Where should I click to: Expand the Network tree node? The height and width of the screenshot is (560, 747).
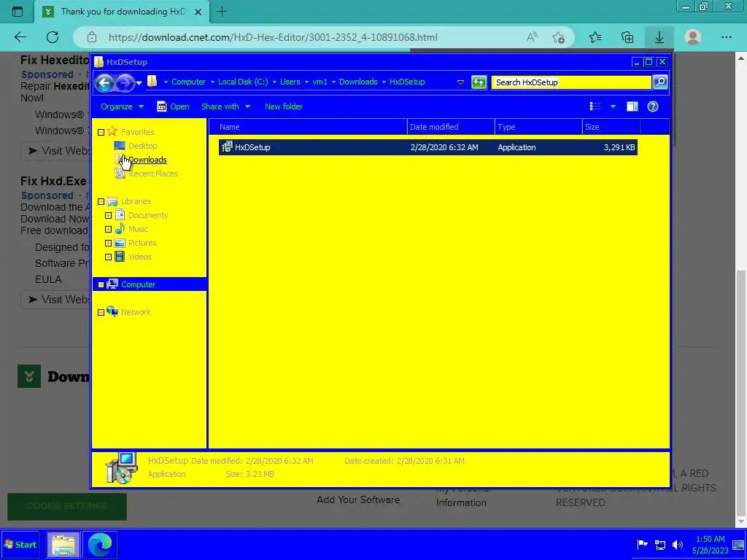tap(101, 313)
